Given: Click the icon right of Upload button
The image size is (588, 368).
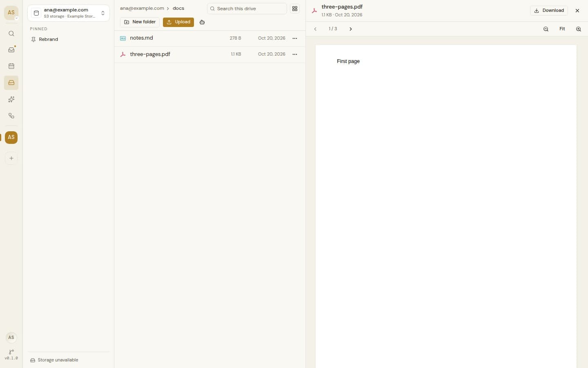Looking at the screenshot, I should click(202, 22).
